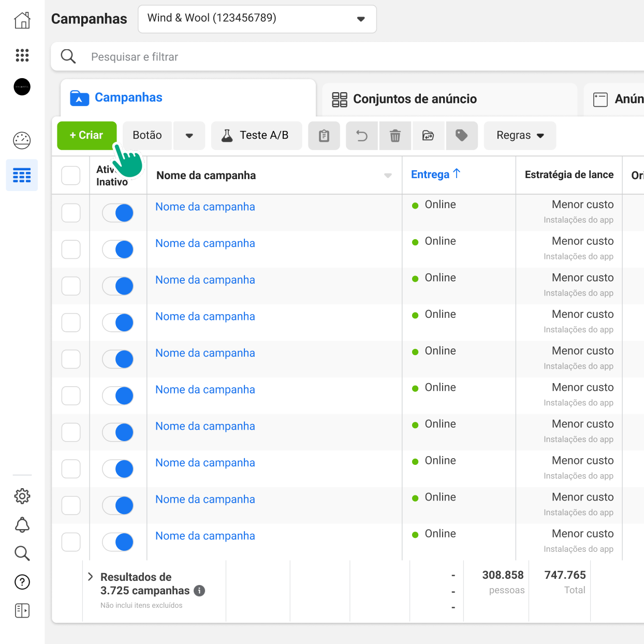Click Menor custo in first row
The image size is (644, 644).
[582, 204]
